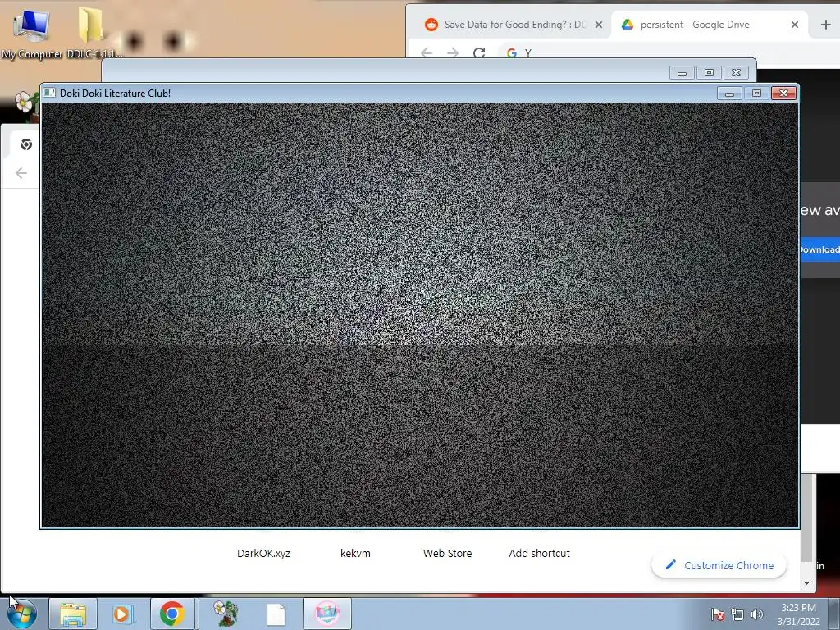Open a new Chrome tab with plus button
840x630 pixels.
pyautogui.click(x=825, y=25)
